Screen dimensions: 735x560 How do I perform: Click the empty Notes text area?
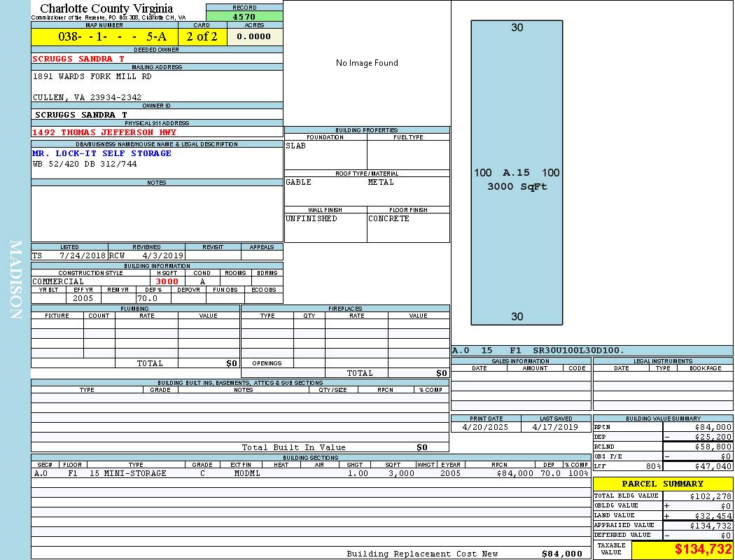click(157, 213)
